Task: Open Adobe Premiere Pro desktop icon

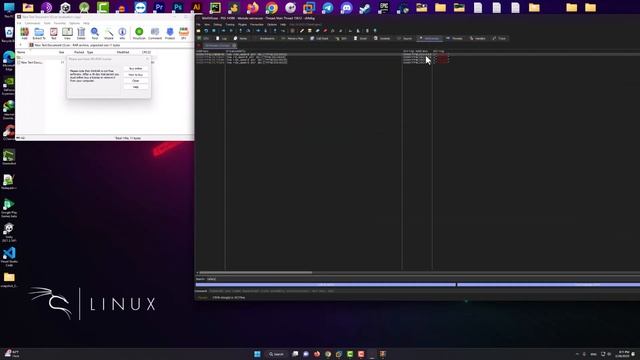Action: coord(159,7)
